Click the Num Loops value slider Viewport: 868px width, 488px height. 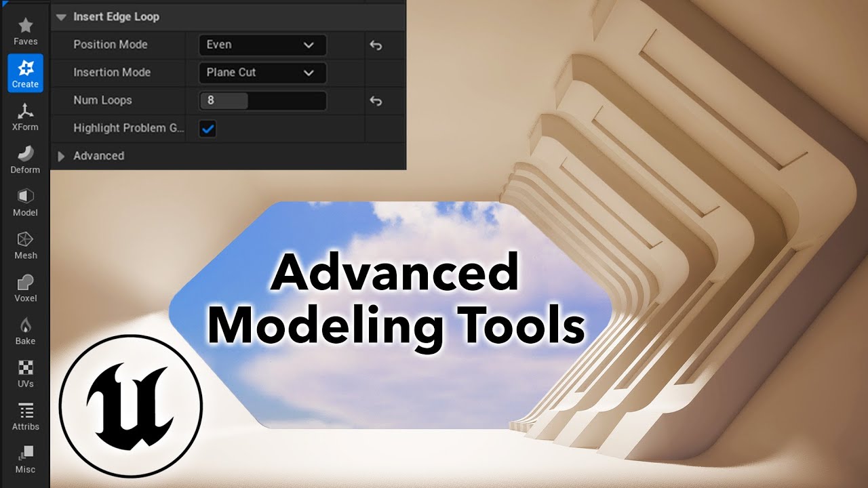click(262, 100)
